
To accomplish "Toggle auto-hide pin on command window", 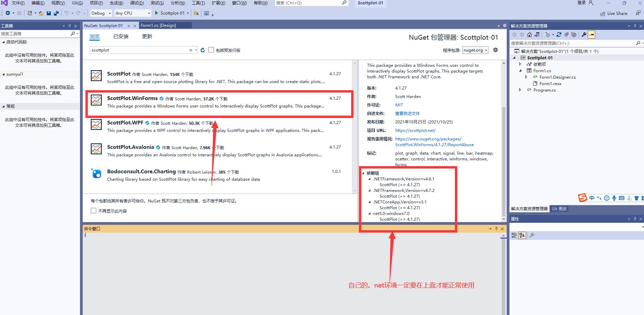I will tap(496, 229).
